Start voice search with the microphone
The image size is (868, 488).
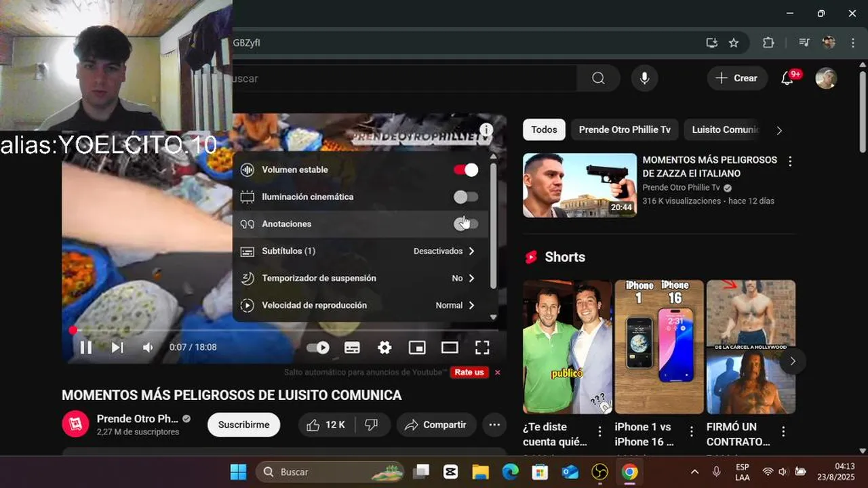645,79
